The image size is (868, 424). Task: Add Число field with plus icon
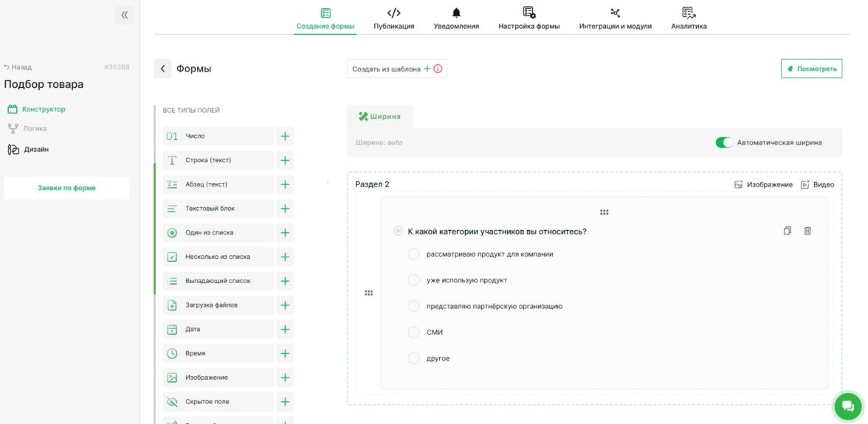pos(285,136)
